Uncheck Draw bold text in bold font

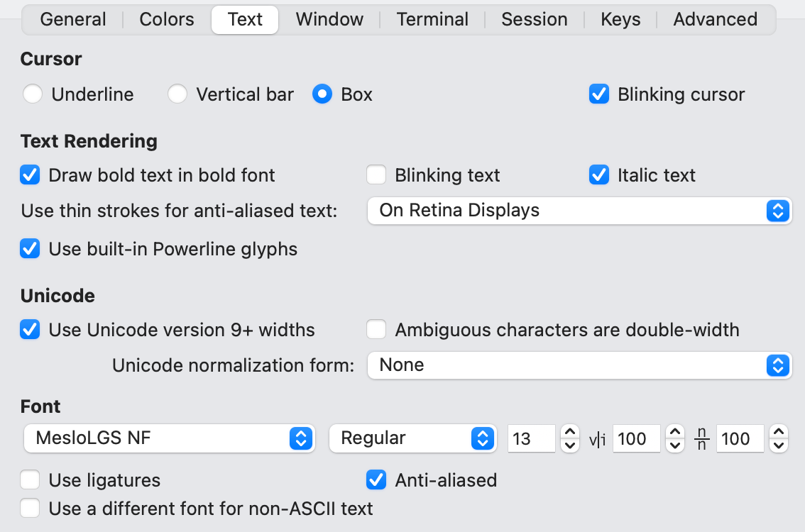30,174
